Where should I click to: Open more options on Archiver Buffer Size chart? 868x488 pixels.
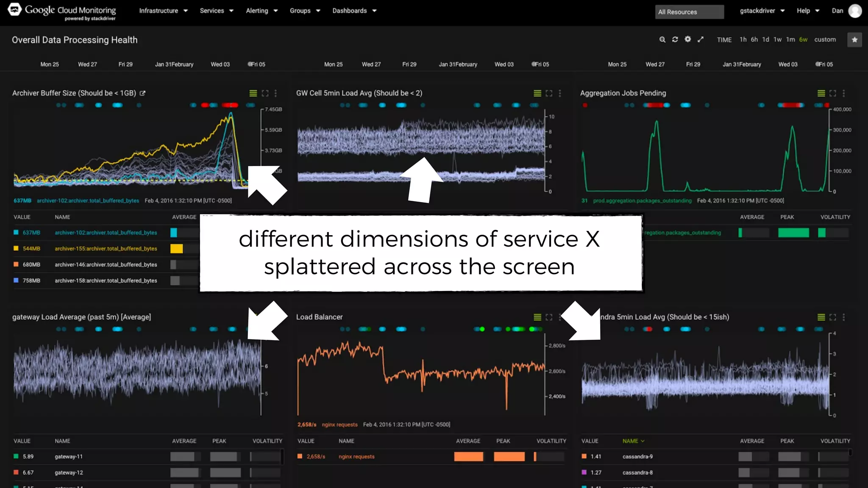pyautogui.click(x=275, y=93)
